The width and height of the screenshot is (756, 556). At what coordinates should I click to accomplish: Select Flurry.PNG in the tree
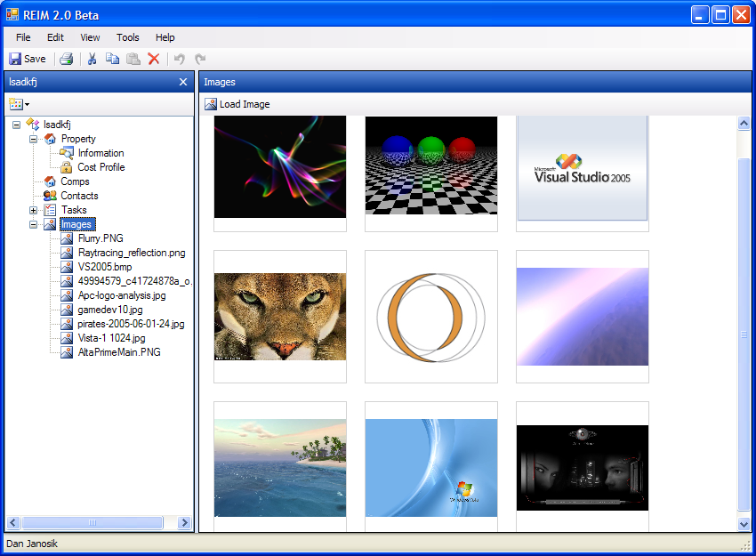[x=101, y=238]
